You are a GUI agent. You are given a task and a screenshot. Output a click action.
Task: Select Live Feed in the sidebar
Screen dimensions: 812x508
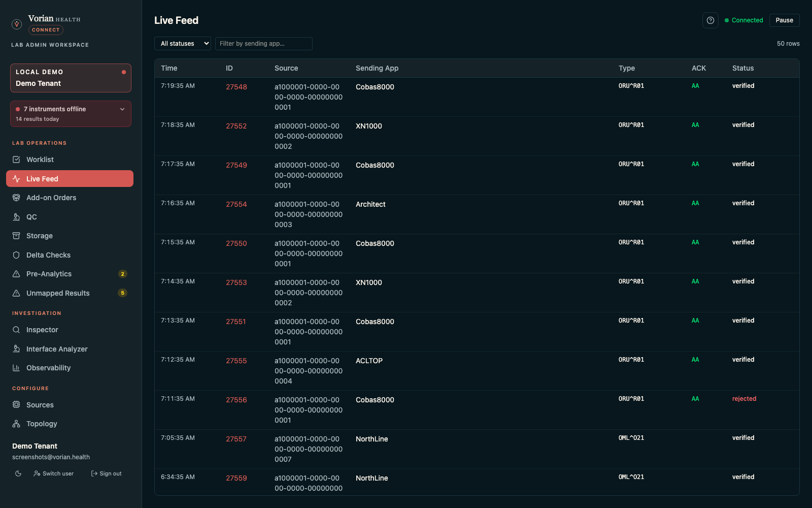pos(70,179)
